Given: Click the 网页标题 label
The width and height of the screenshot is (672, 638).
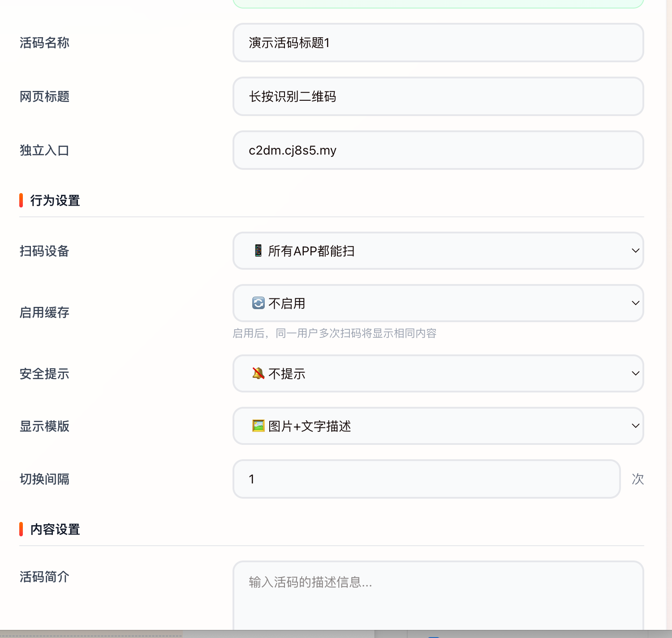Looking at the screenshot, I should (x=44, y=96).
